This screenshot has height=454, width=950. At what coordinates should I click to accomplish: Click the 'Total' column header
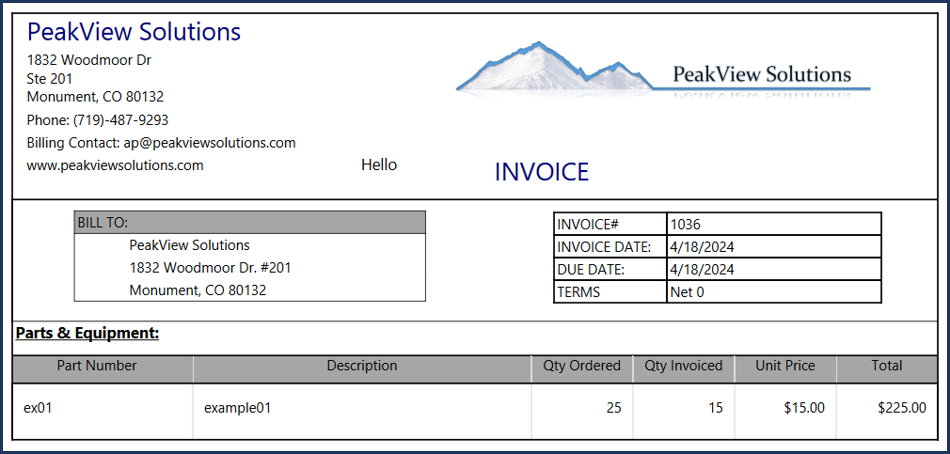tap(887, 369)
